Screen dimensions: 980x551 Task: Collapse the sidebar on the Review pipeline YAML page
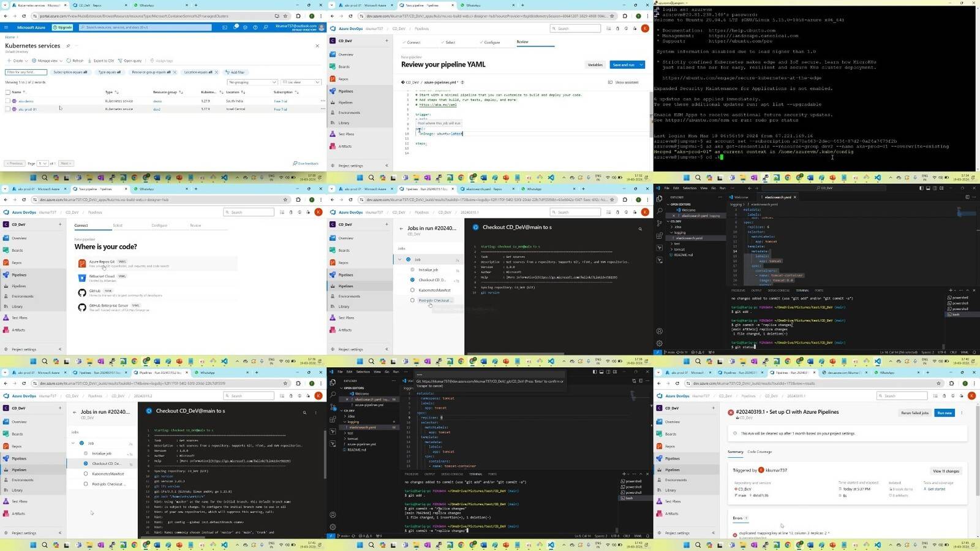386,165
